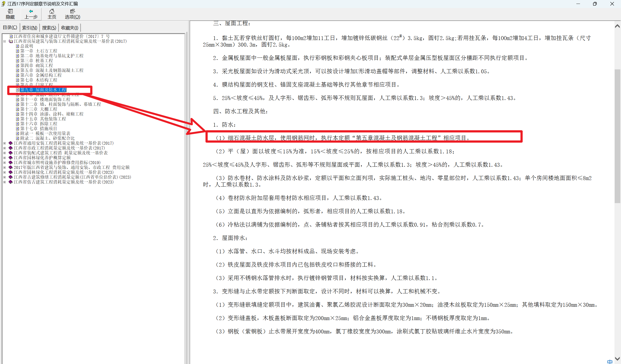
Task: Click line (1)细石混凝土防水层 text
Action: click(x=343, y=138)
